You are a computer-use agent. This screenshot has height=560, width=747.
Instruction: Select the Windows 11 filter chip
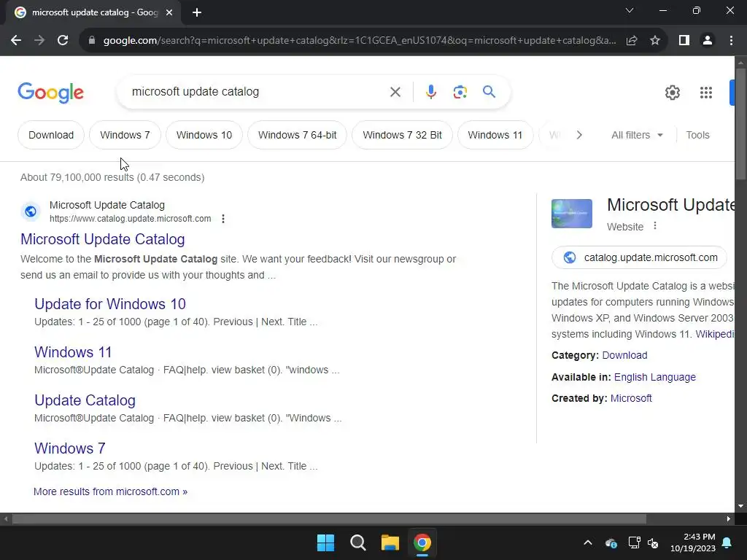(495, 135)
